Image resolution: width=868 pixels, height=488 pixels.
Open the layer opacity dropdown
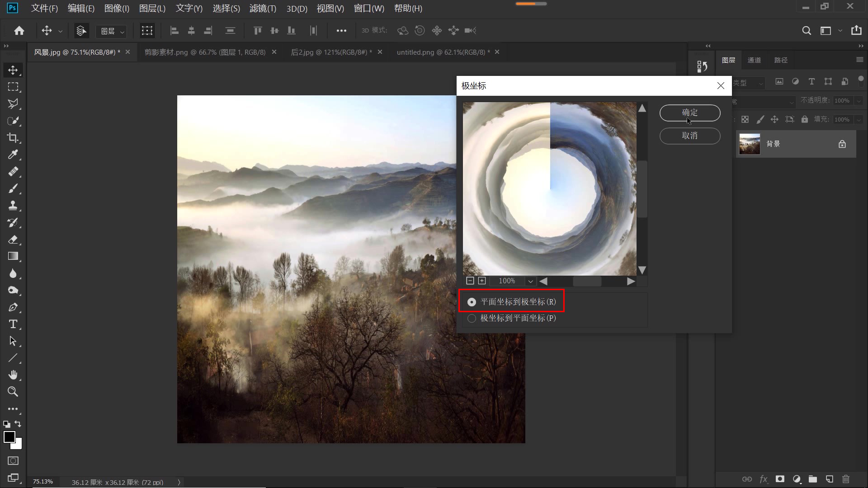click(859, 101)
